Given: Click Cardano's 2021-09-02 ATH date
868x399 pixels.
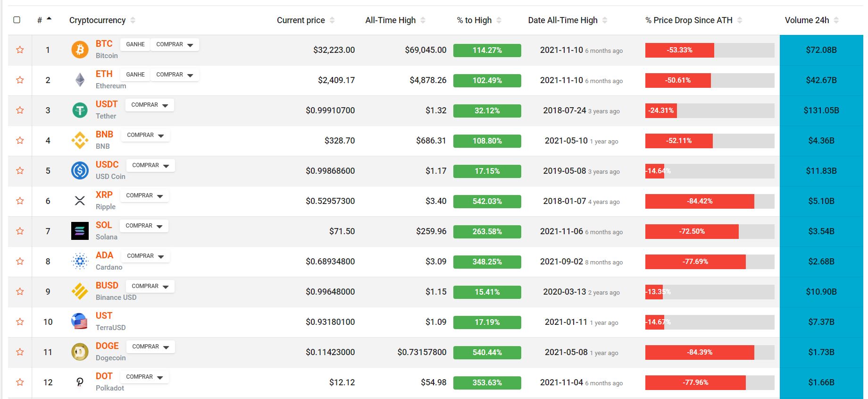Looking at the screenshot, I should coord(561,262).
